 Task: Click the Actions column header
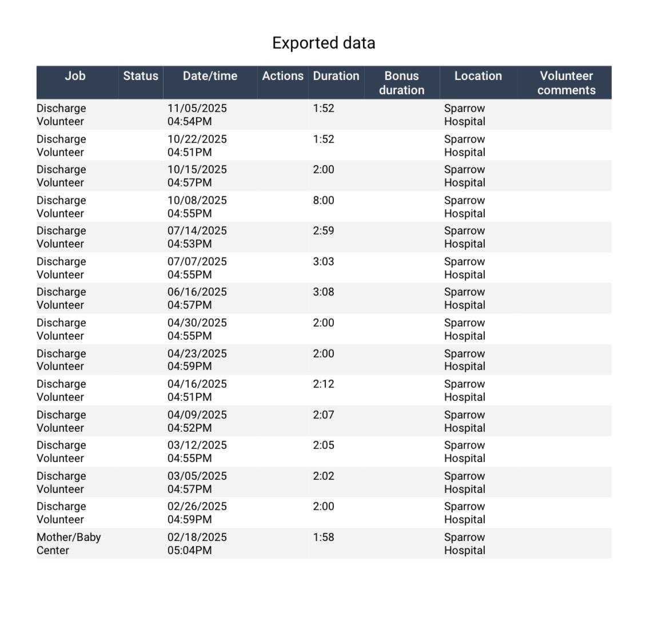282,76
